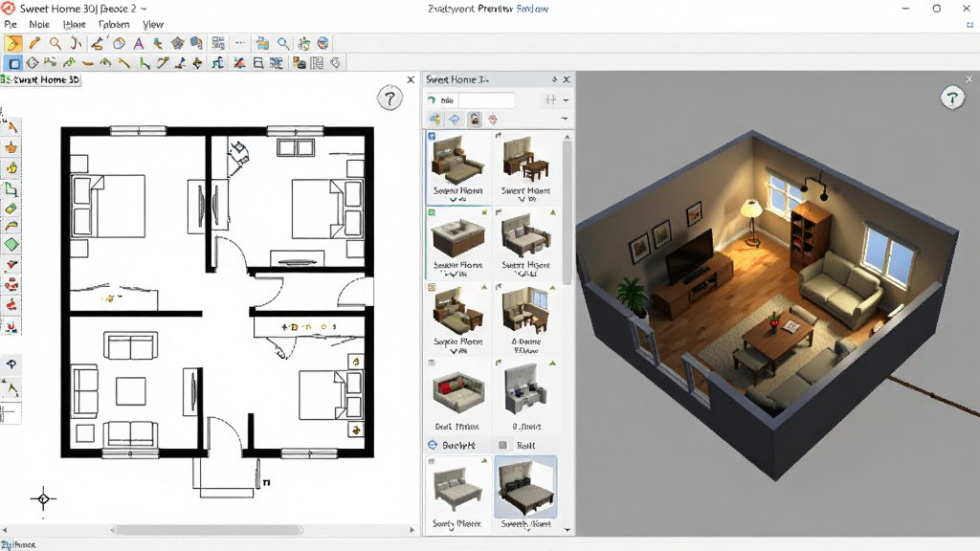Click the green hook button left of search
The height and width of the screenshot is (551, 980).
432,99
